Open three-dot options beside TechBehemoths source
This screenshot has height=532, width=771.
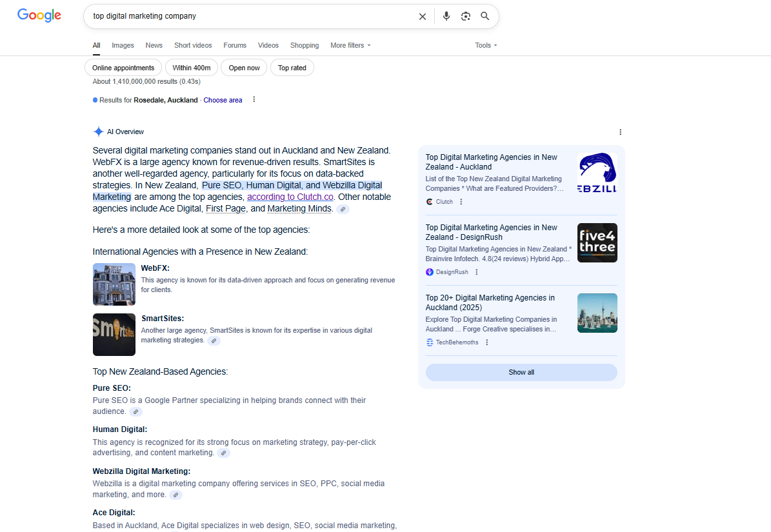[x=486, y=342]
